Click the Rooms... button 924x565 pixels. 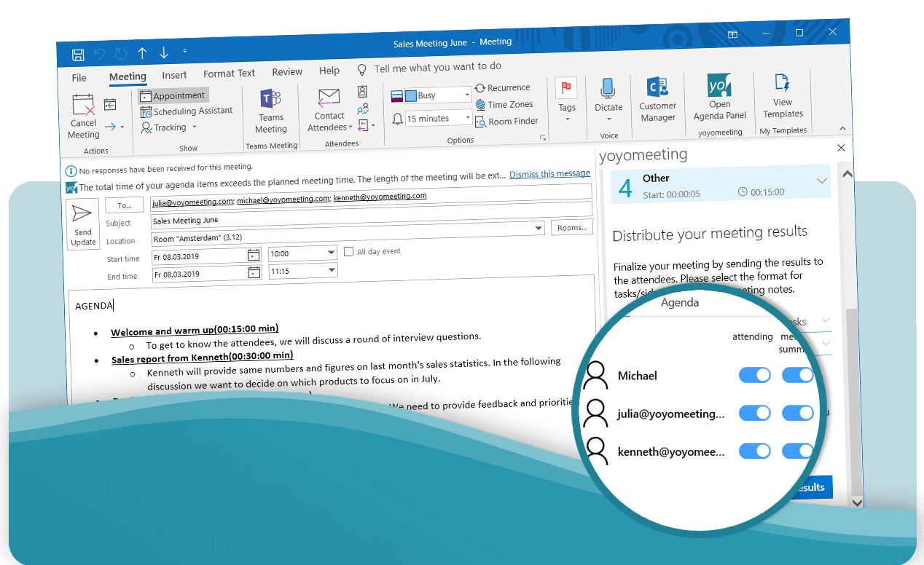(x=572, y=227)
